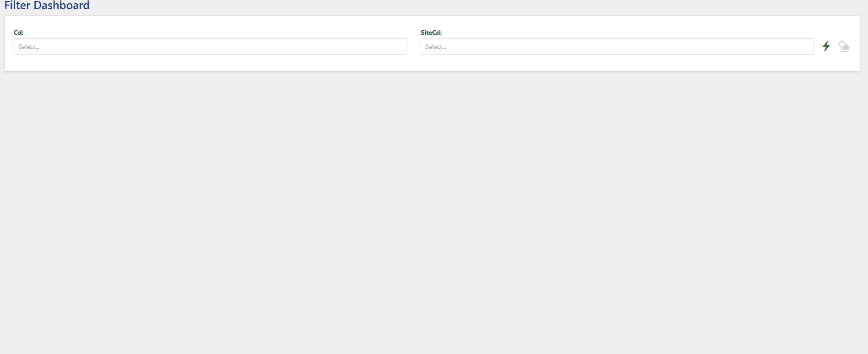The image size is (868, 354).
Task: Expand the SiteCd combo box options
Action: point(617,47)
